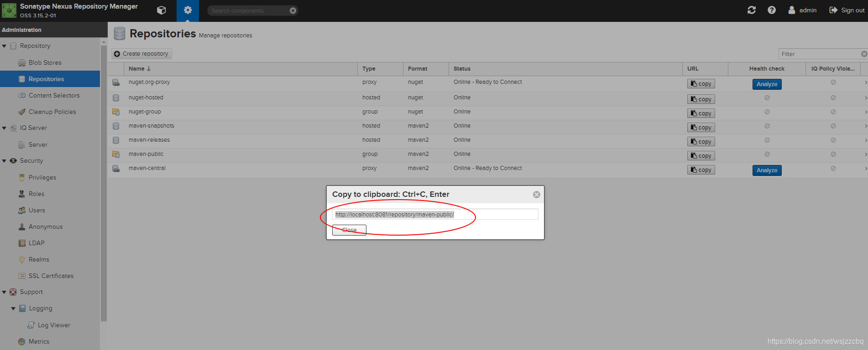Open maven-releases repository row

coord(487,141)
